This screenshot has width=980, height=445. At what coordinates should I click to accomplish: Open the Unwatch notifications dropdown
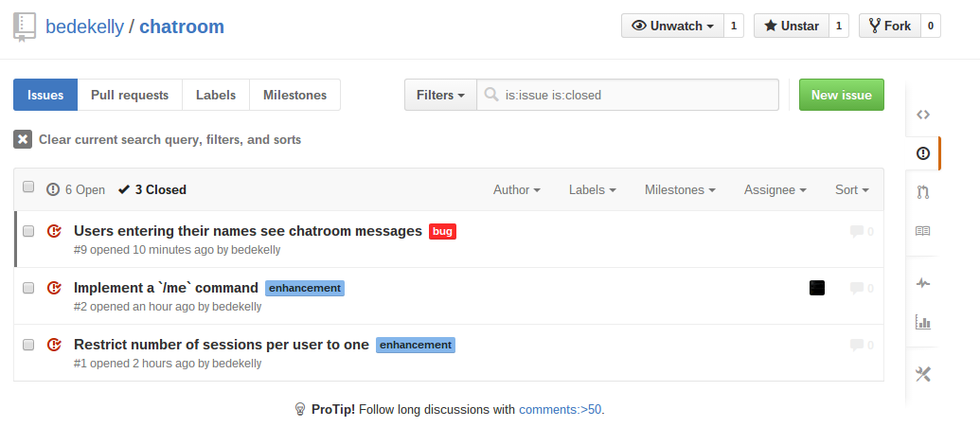(672, 26)
